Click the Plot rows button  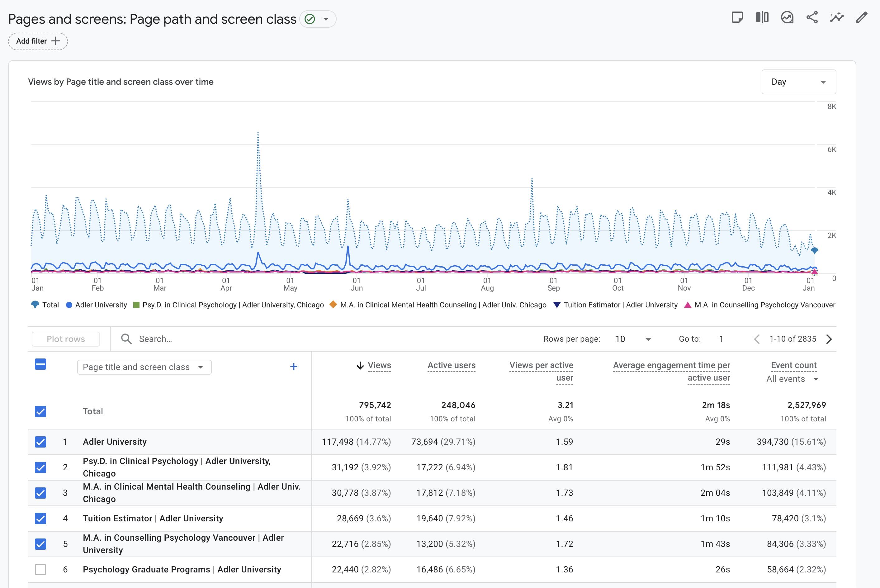[x=66, y=339]
